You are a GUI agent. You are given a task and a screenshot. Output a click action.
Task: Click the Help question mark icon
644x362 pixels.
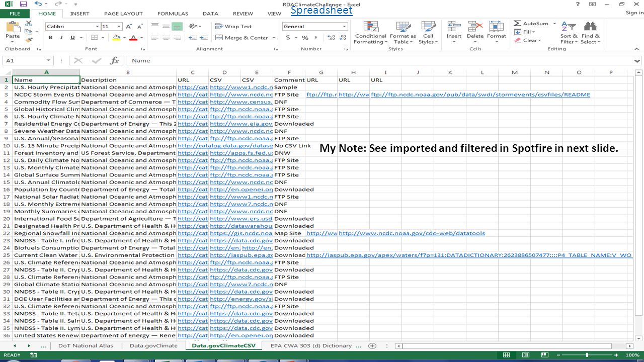coord(578,4)
